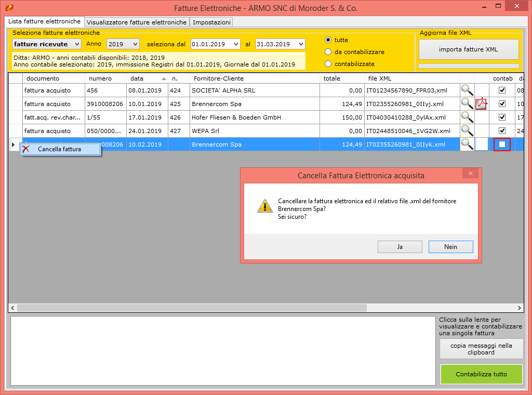Click the application icon in title bar

click(9, 8)
